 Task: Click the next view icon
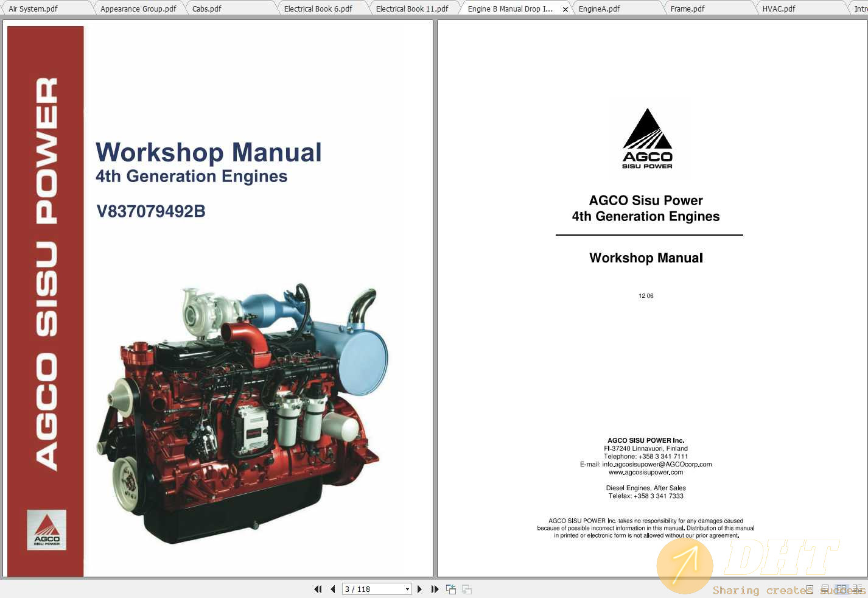467,589
